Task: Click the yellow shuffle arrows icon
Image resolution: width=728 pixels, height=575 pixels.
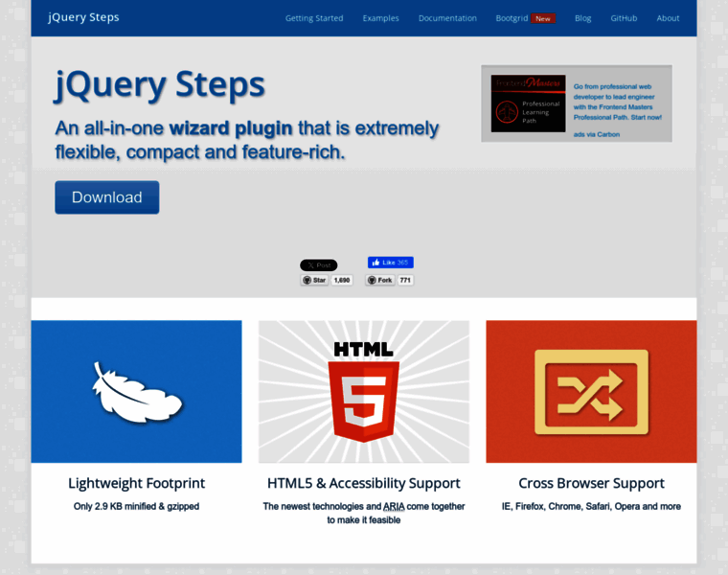Action: (x=590, y=392)
